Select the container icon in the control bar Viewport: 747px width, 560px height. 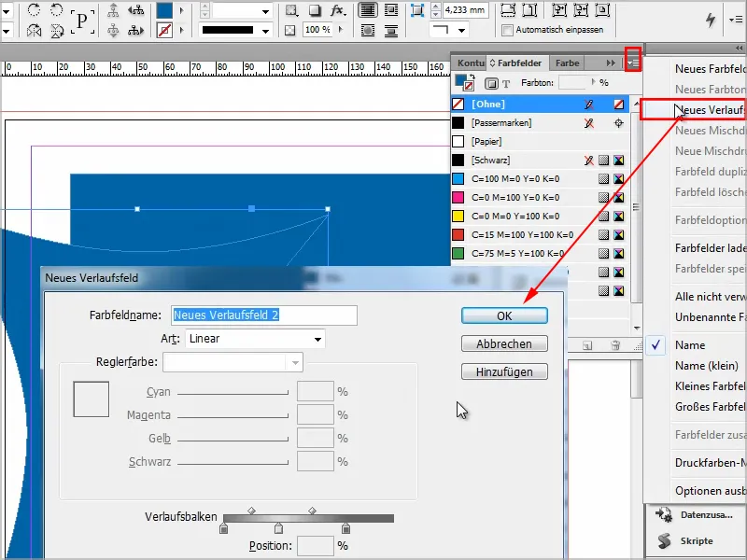[x=113, y=10]
